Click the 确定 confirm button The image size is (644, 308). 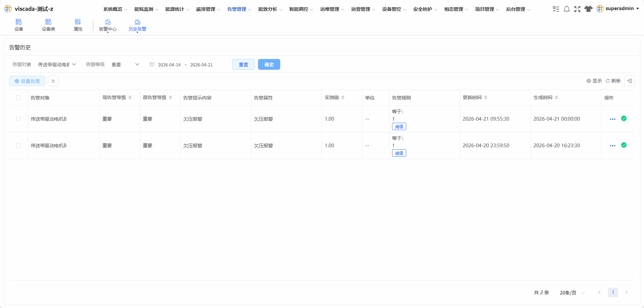[x=269, y=64]
